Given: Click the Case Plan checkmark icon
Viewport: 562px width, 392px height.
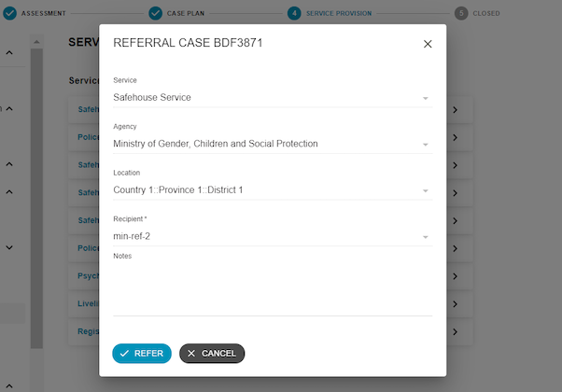Looking at the screenshot, I should coord(155,13).
